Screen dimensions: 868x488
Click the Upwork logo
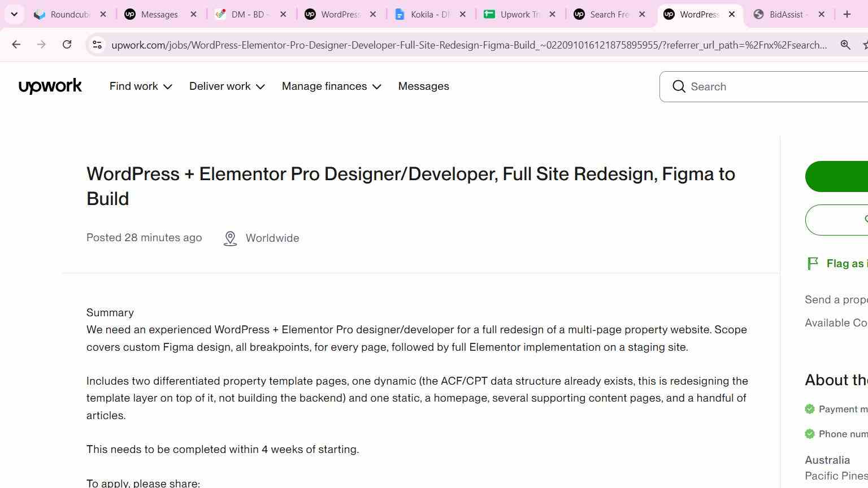pyautogui.click(x=50, y=86)
